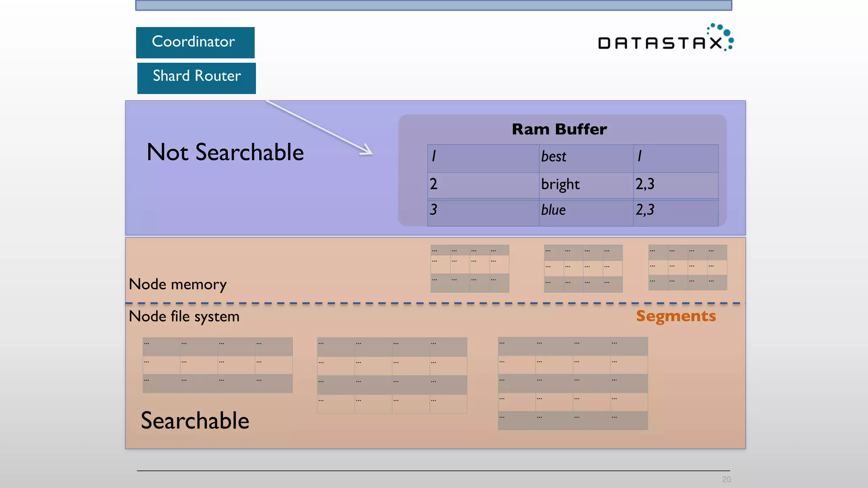Click the 'Node memory' label
The image size is (868, 488).
[178, 284]
